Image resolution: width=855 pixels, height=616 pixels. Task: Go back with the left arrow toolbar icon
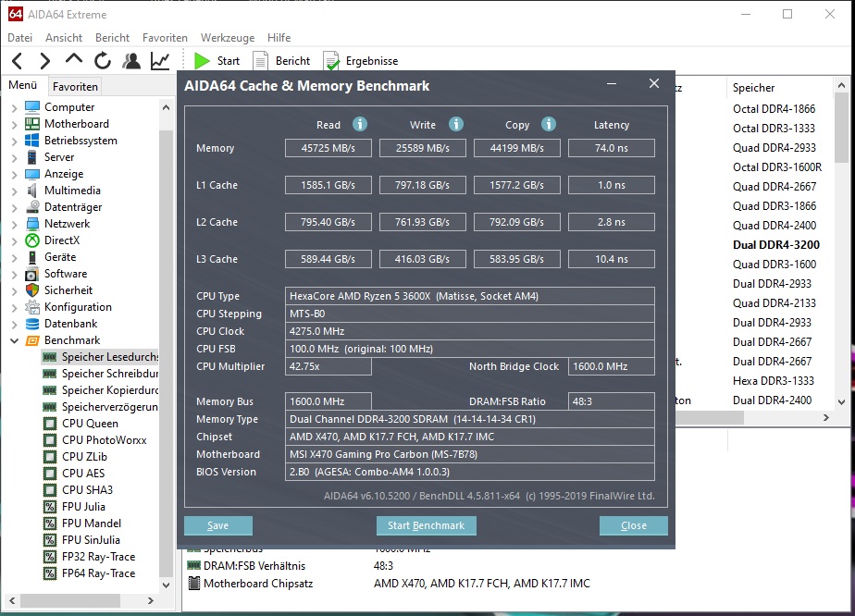[18, 60]
